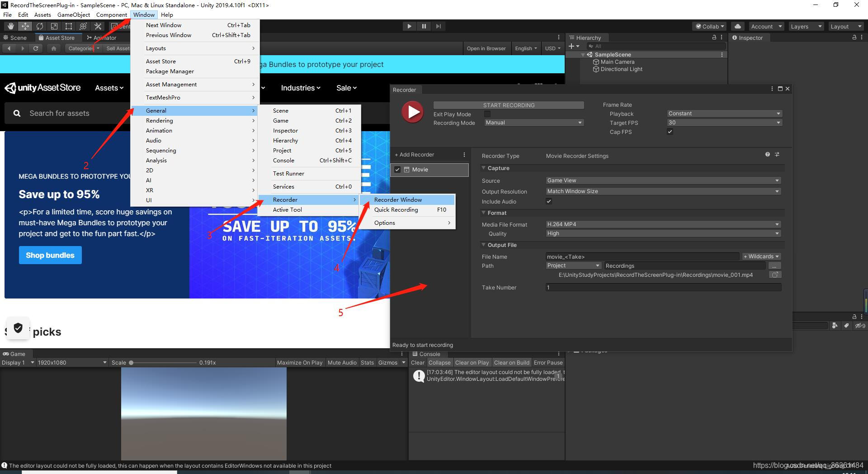The width and height of the screenshot is (868, 474).
Task: Open the SampleScene row options kebab
Action: pyautogui.click(x=722, y=55)
